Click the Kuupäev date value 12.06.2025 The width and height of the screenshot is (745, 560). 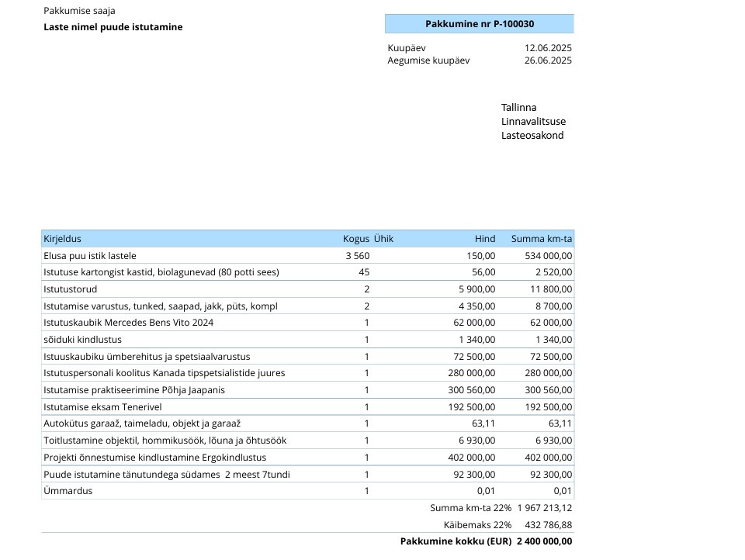(548, 48)
